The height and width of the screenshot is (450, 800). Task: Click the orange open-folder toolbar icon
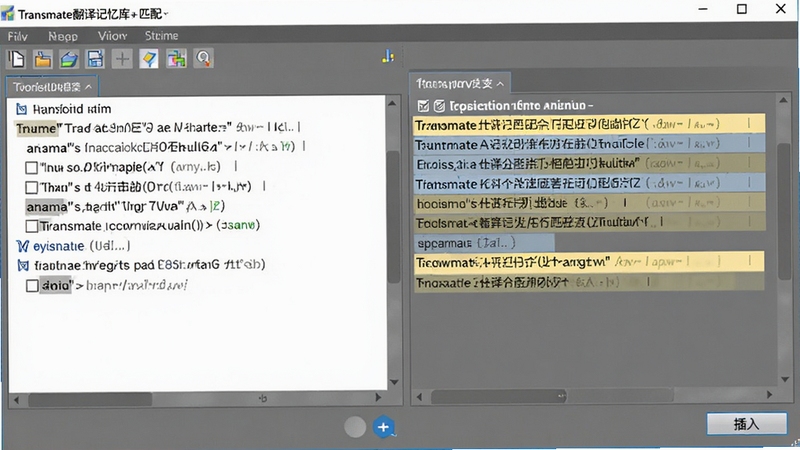(43, 59)
